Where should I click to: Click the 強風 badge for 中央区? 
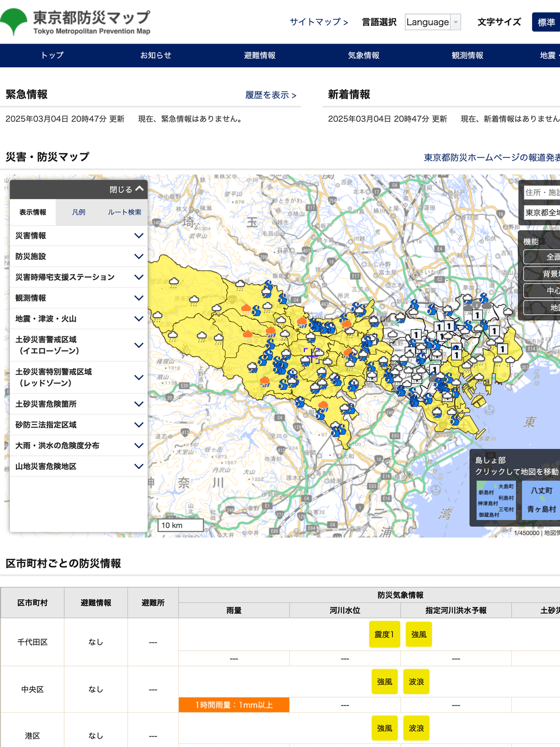click(x=384, y=681)
